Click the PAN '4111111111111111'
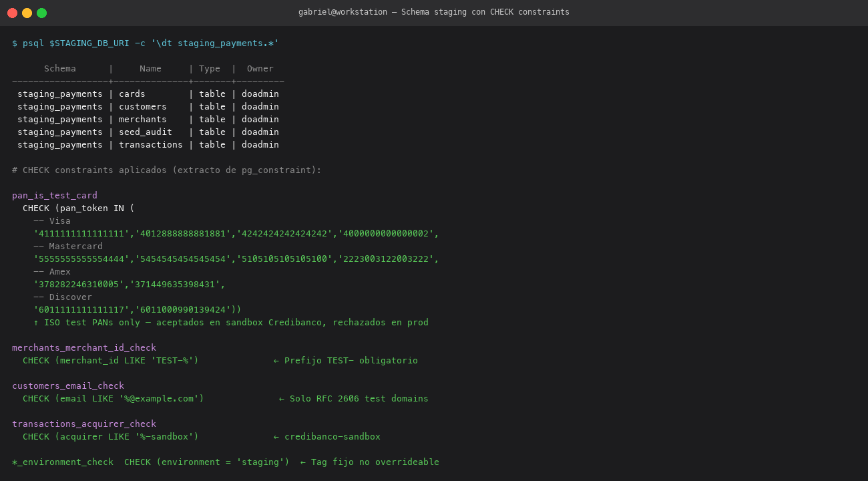868x481 pixels. (x=81, y=234)
